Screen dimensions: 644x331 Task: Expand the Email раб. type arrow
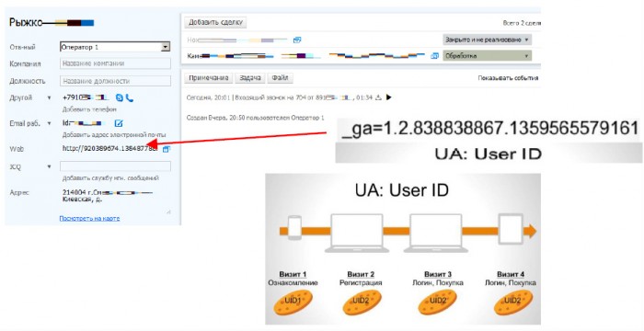tap(50, 123)
